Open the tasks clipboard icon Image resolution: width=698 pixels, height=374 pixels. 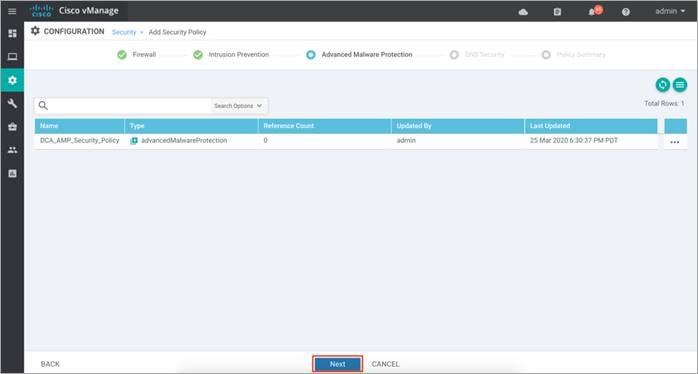click(557, 12)
